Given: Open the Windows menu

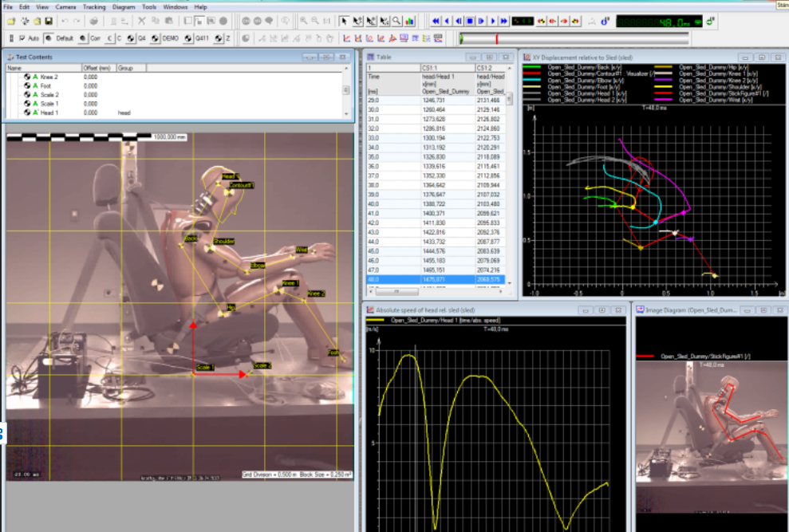Looking at the screenshot, I should click(175, 7).
